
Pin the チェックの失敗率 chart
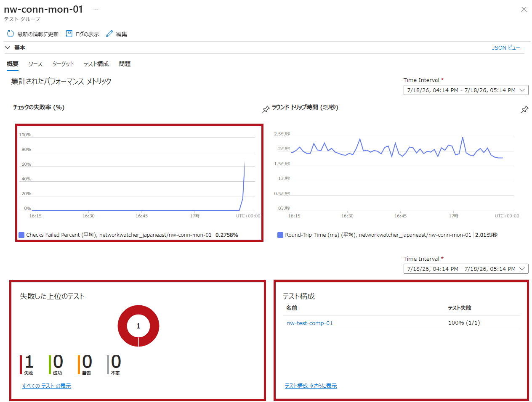coord(266,109)
